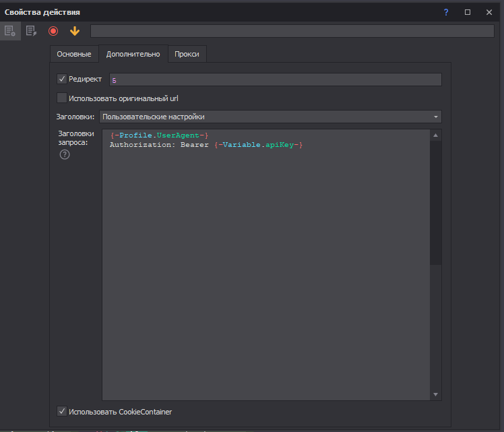Click help icon under Заголовки запроса label
This screenshot has width=504, height=432.
(x=65, y=155)
